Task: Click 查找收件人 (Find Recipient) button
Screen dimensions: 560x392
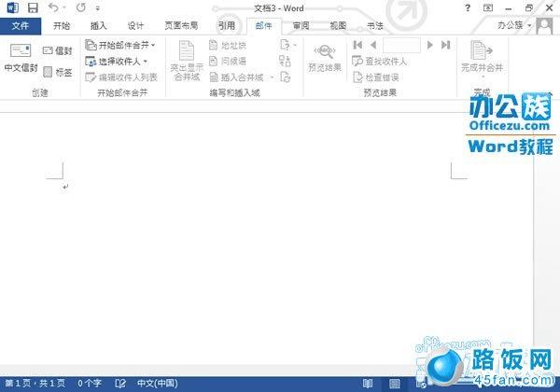Action: (x=379, y=62)
